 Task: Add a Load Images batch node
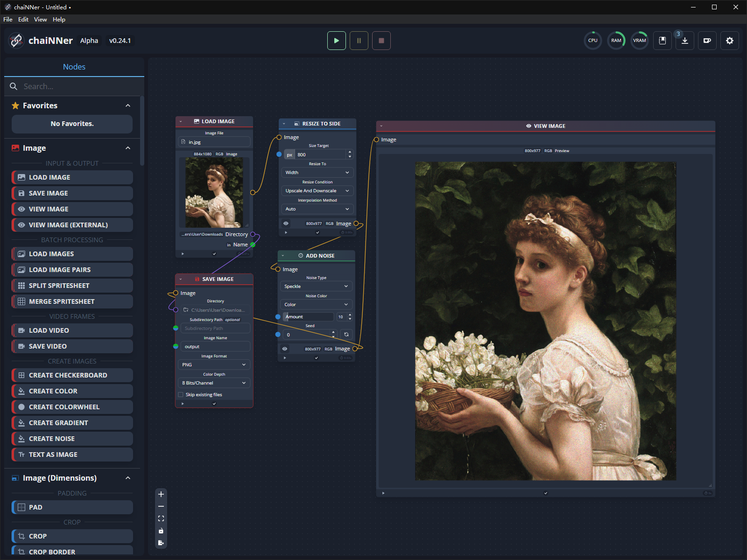click(72, 254)
